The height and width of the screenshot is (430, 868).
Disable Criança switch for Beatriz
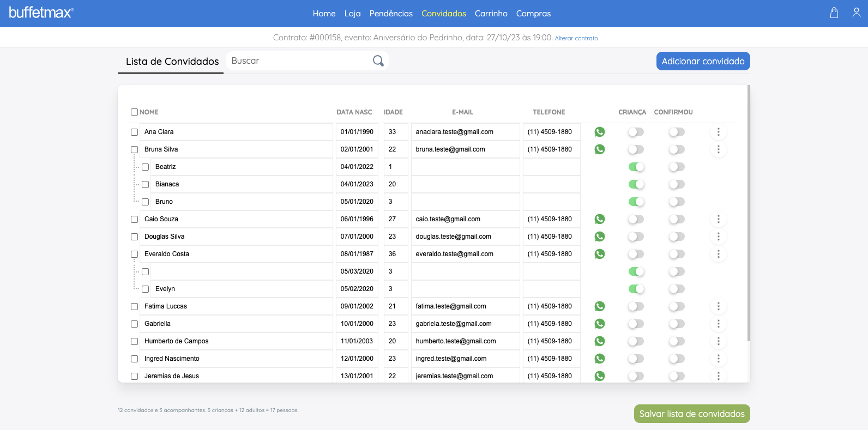(636, 167)
